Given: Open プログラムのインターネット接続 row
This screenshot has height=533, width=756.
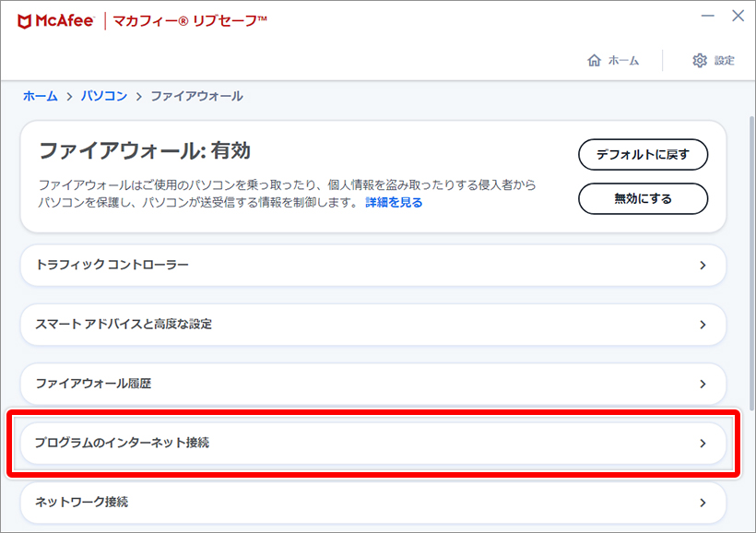Looking at the screenshot, I should click(x=373, y=443).
